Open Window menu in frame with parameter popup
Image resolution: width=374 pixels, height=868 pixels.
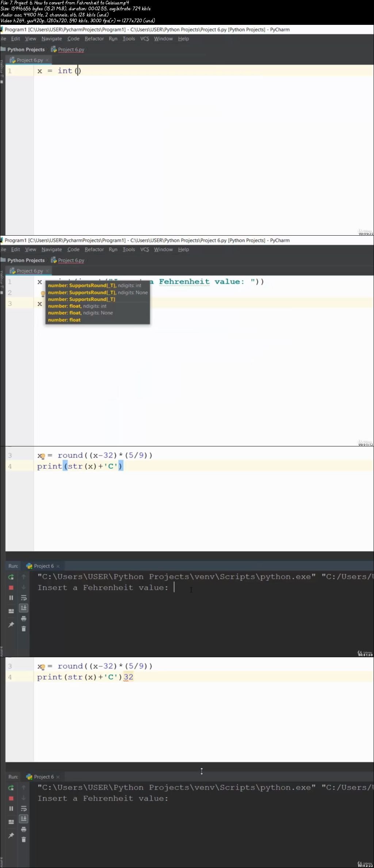click(163, 250)
